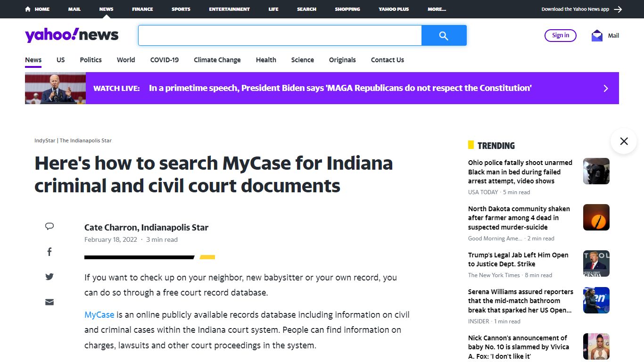Open the MyCase hyperlink in article
The width and height of the screenshot is (644, 362).
click(x=99, y=314)
